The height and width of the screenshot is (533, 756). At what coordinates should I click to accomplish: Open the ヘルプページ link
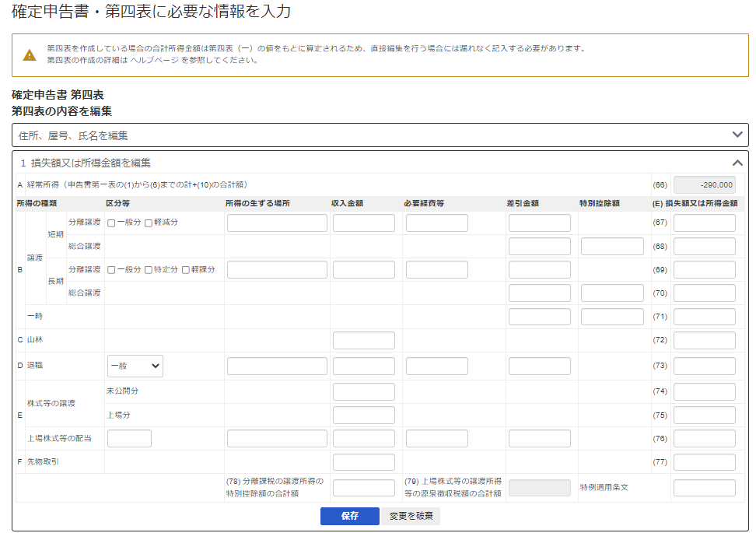click(x=154, y=60)
